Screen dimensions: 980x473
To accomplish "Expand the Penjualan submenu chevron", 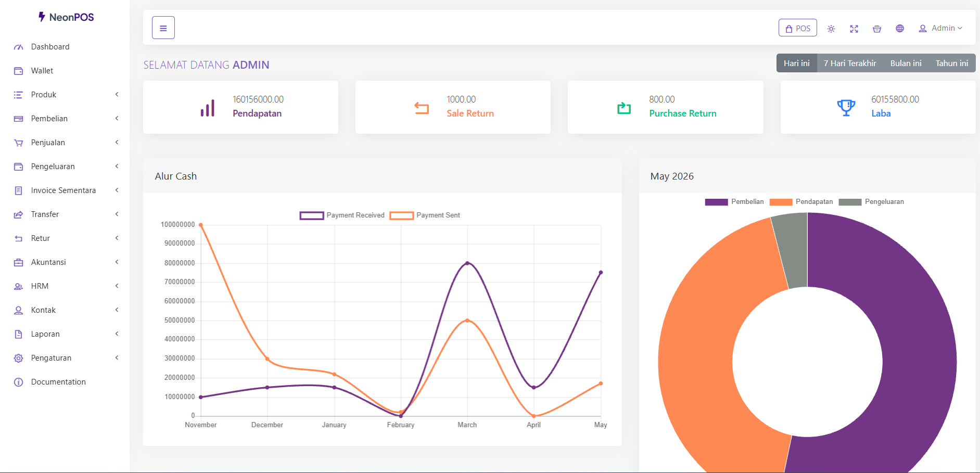I will [x=117, y=142].
